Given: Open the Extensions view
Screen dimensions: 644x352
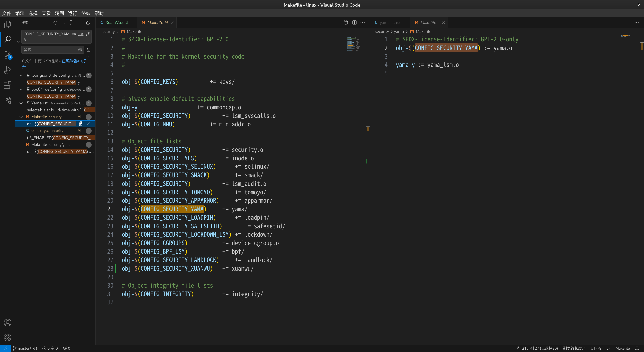Looking at the screenshot, I should [8, 85].
